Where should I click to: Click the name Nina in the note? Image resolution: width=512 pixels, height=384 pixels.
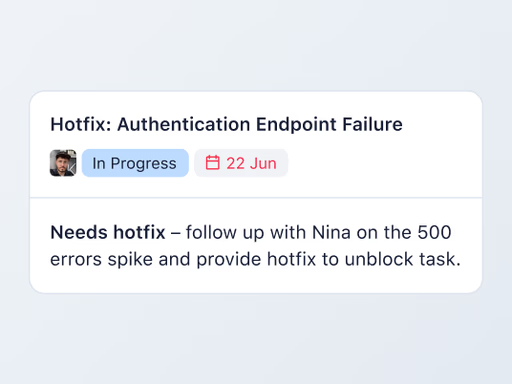click(331, 232)
